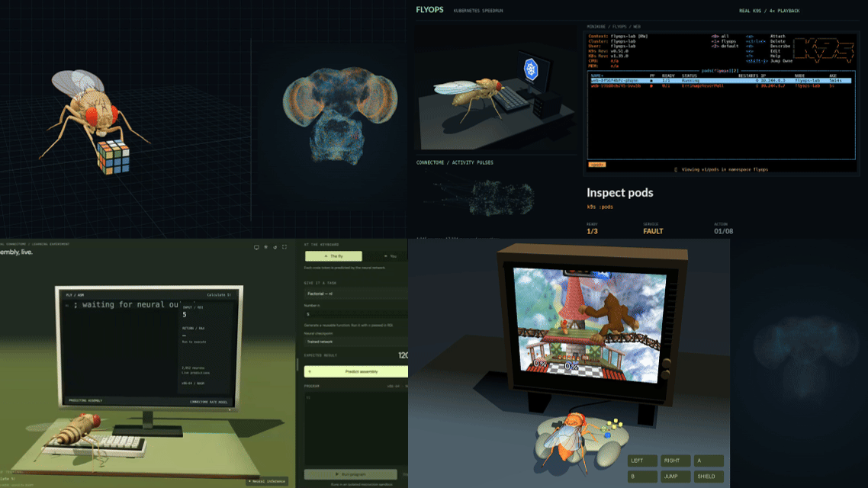The image size is (868, 488).
Task: Switch keyboard mode to 'You'
Action: 391,256
